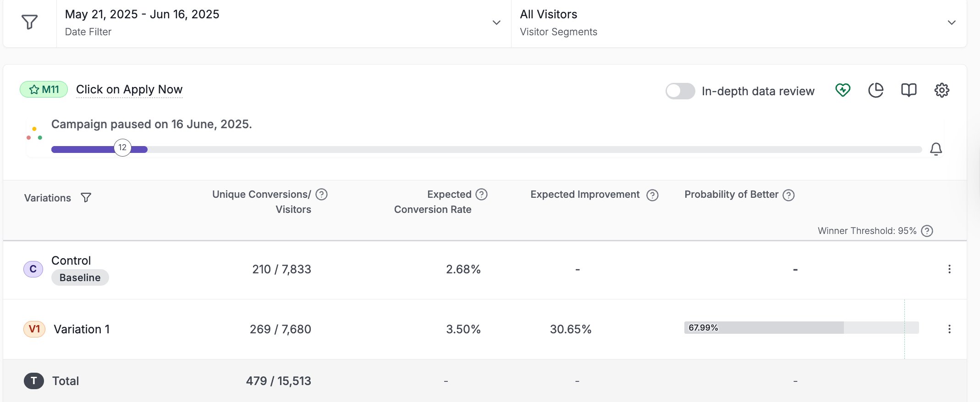The width and height of the screenshot is (980, 402).
Task: Click the campaign progress bar
Action: (486, 149)
